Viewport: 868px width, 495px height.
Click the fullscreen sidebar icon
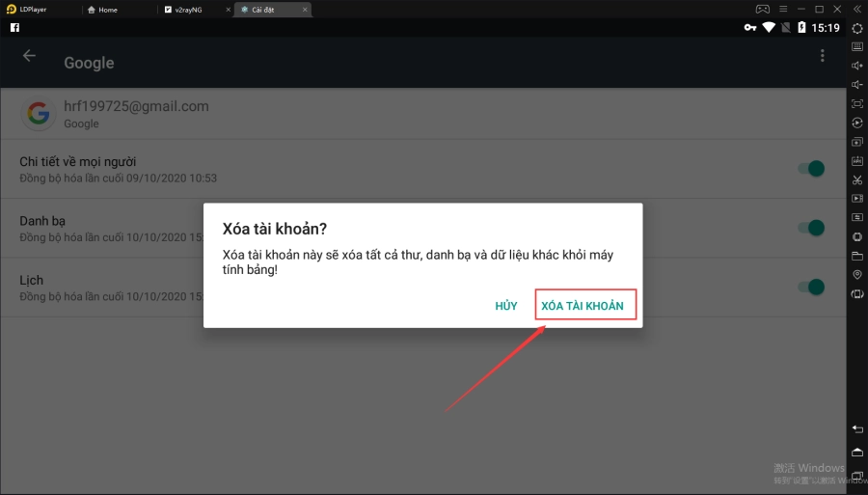[x=857, y=103]
